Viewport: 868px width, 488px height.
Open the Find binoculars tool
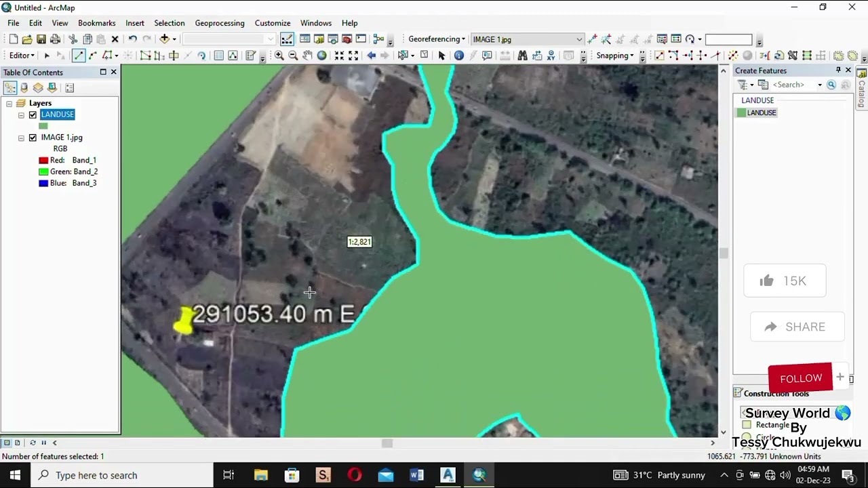(522, 56)
